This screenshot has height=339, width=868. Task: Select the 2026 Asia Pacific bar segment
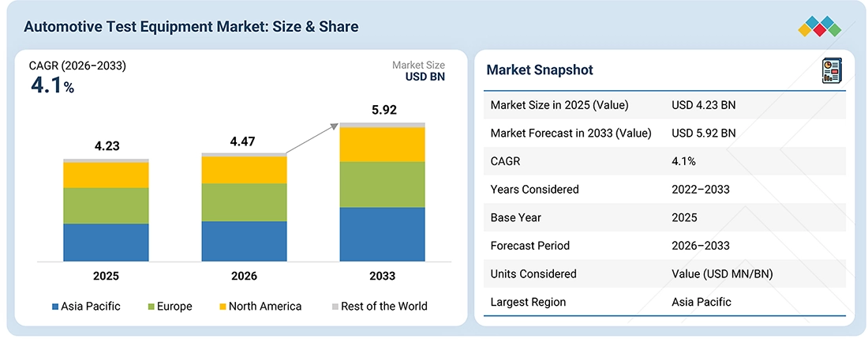click(244, 241)
